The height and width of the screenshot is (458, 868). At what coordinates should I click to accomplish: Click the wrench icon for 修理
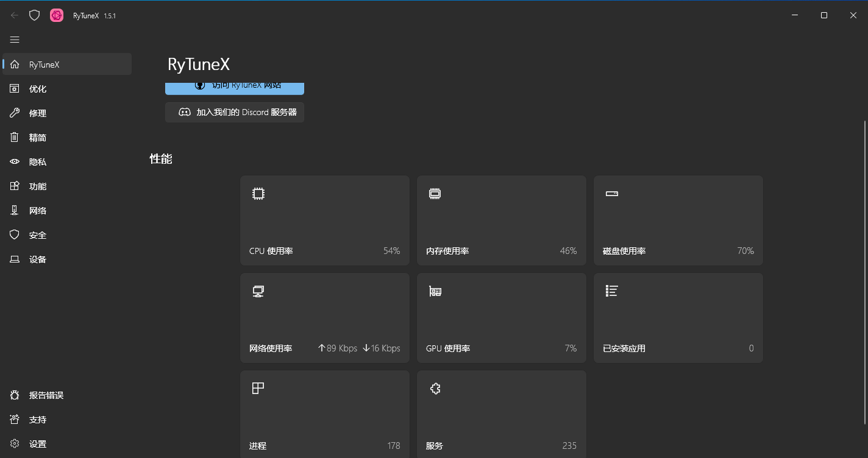[x=15, y=113]
